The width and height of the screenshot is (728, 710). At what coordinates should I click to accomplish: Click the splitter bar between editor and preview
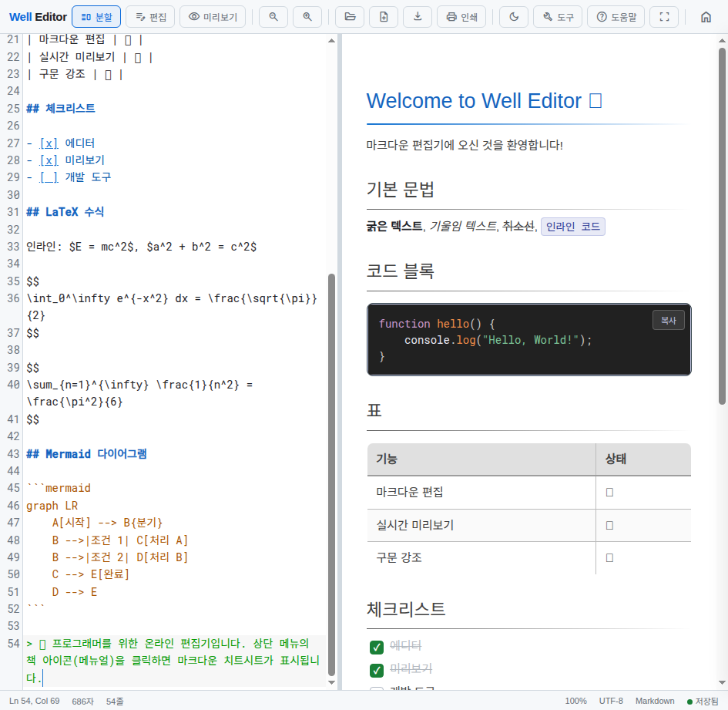[x=340, y=362]
